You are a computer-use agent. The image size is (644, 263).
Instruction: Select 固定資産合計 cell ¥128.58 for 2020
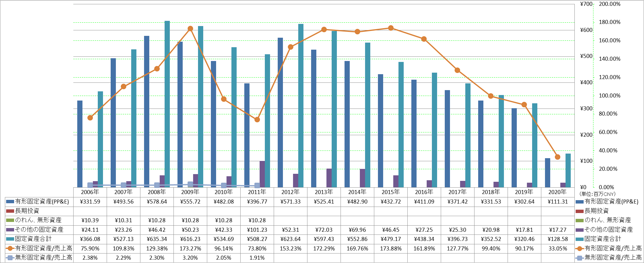tap(558, 239)
